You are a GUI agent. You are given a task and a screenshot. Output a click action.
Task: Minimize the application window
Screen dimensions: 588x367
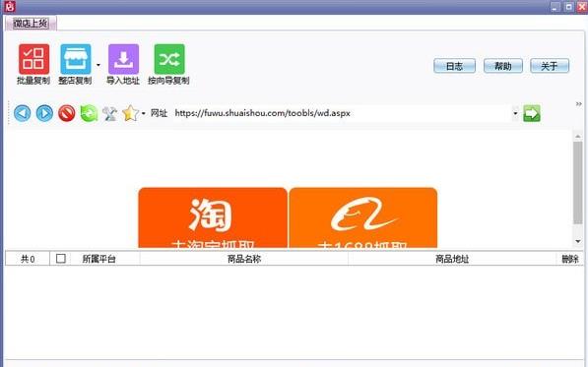(555, 6)
